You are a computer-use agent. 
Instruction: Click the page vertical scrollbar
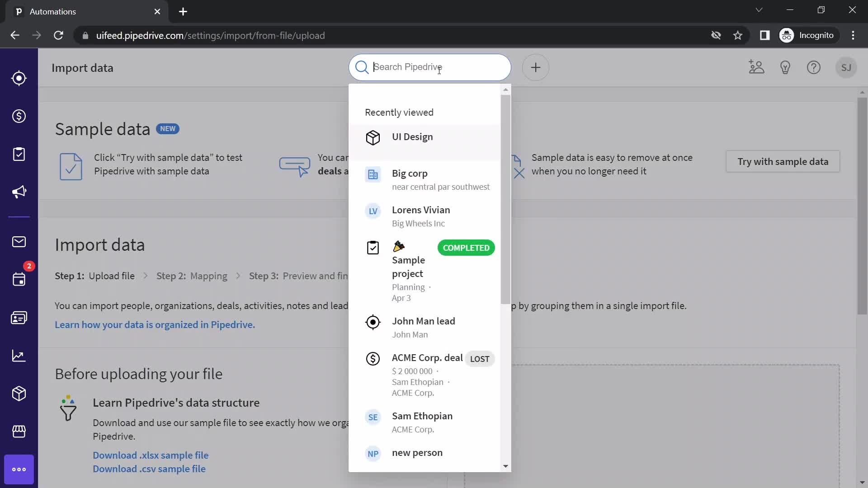coord(862,206)
